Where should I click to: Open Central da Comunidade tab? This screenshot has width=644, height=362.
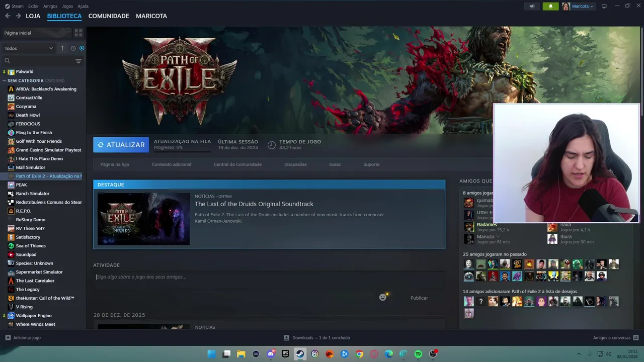(237, 164)
